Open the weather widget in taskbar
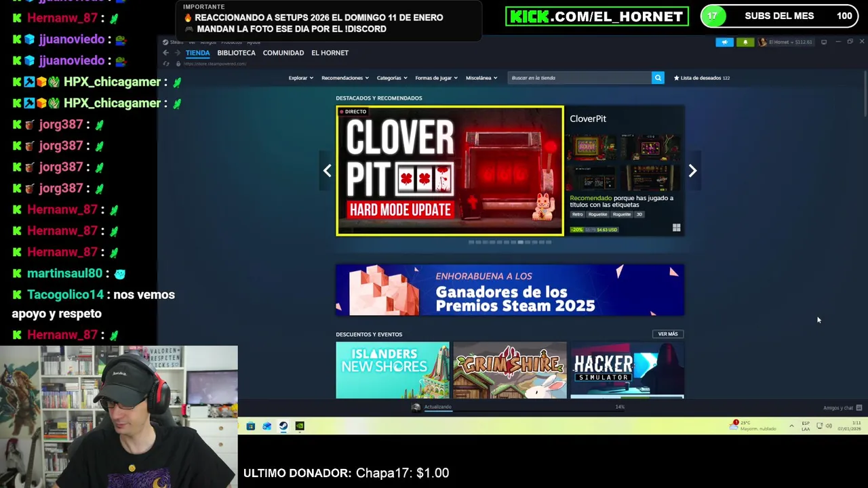 click(753, 426)
